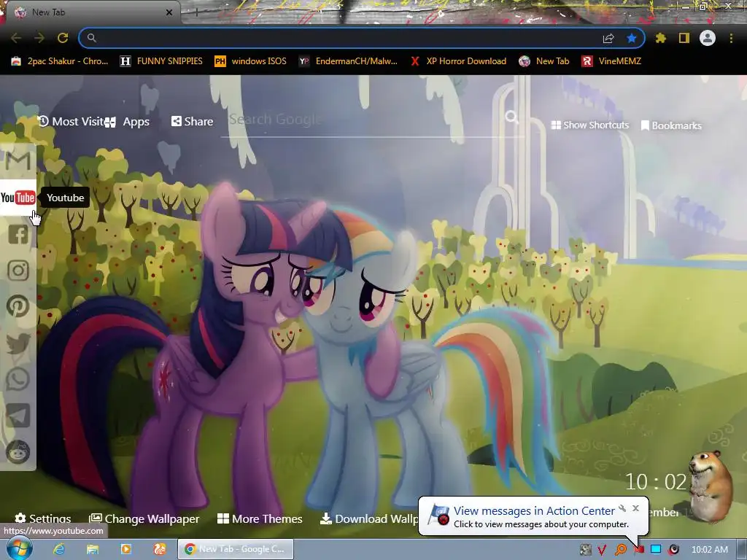Click the network monitor tray icon

[x=656, y=550]
